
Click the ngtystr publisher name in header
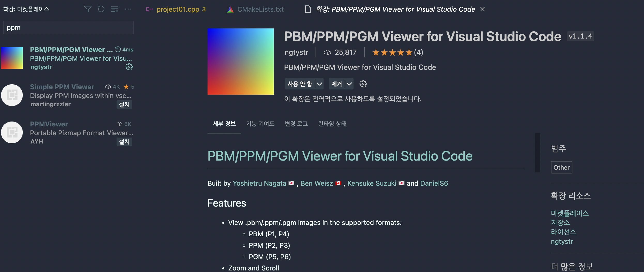[296, 52]
